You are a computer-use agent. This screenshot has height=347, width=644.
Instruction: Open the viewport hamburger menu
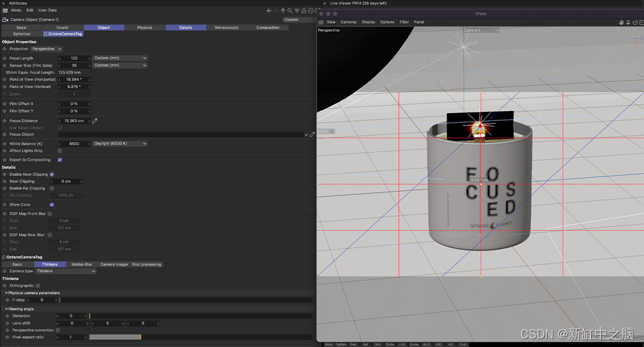(x=321, y=22)
